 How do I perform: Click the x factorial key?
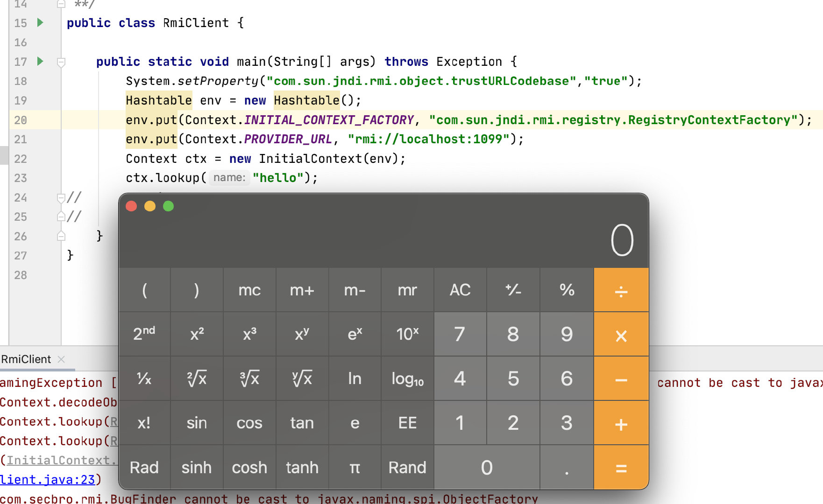click(x=144, y=423)
